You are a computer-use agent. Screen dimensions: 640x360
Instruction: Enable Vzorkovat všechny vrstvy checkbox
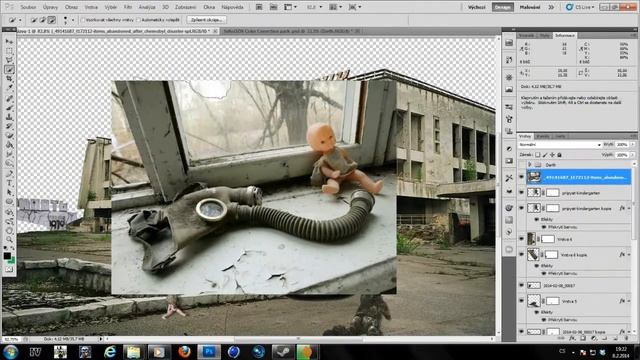pos(83,20)
